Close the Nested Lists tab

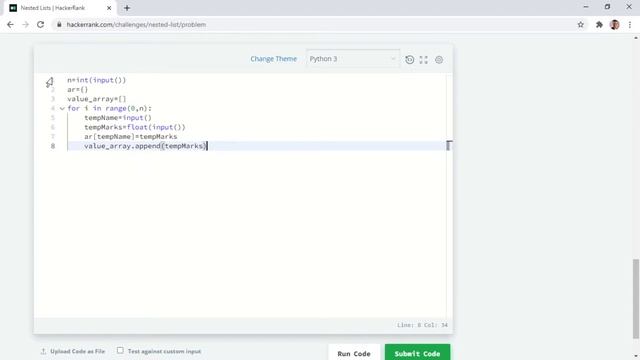[x=109, y=8]
